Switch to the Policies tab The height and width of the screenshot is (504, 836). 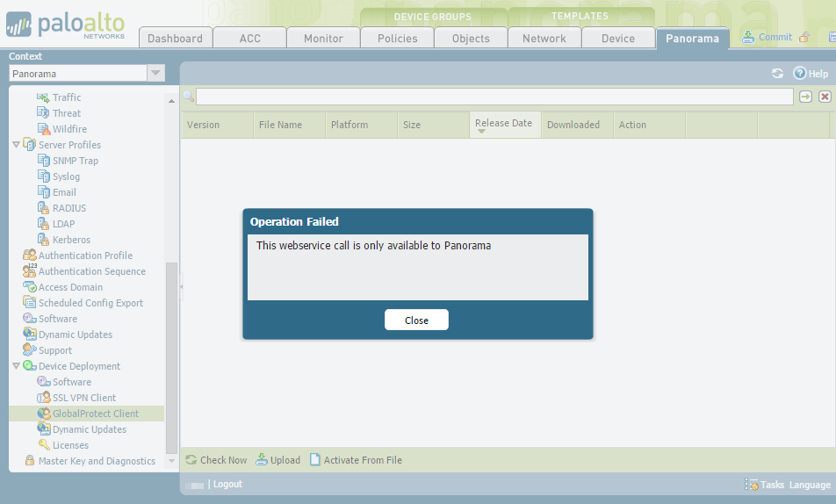coord(397,39)
